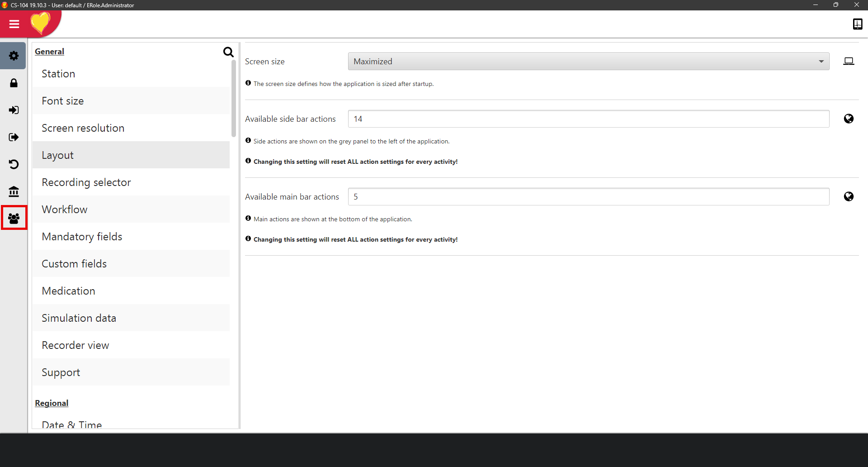868x467 pixels.
Task: Open the institution building sidebar icon
Action: pos(14,191)
